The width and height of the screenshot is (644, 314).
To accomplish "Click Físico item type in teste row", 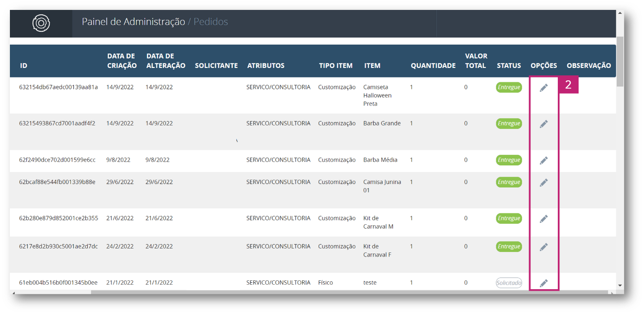I will [x=325, y=283].
